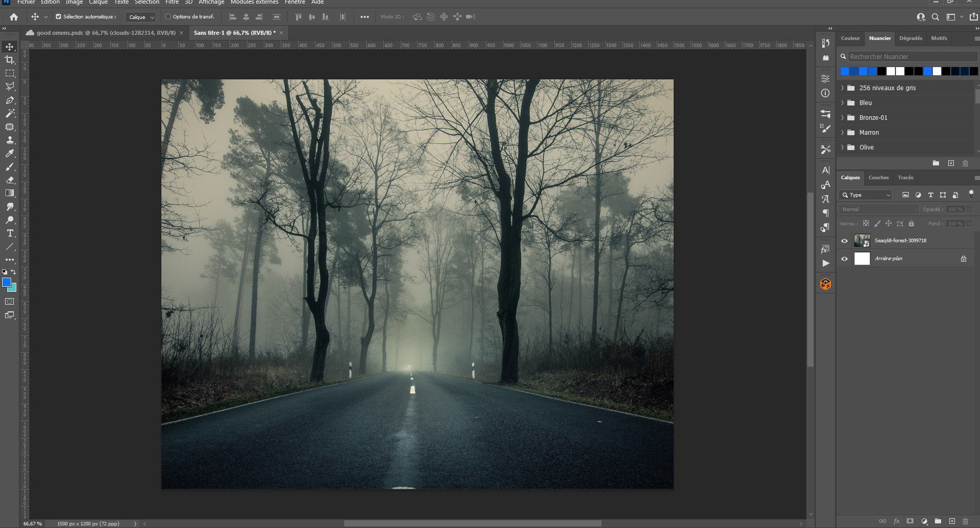Change screen mode from the toolbar
The height and width of the screenshot is (528, 980).
10,315
